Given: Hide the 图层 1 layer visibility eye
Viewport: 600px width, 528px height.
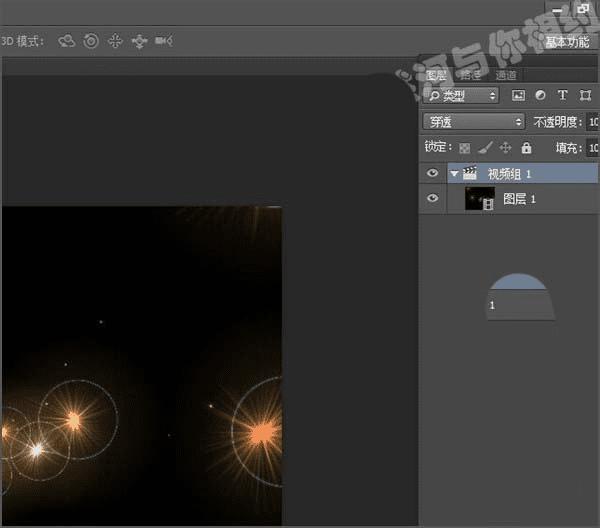Looking at the screenshot, I should coord(432,199).
